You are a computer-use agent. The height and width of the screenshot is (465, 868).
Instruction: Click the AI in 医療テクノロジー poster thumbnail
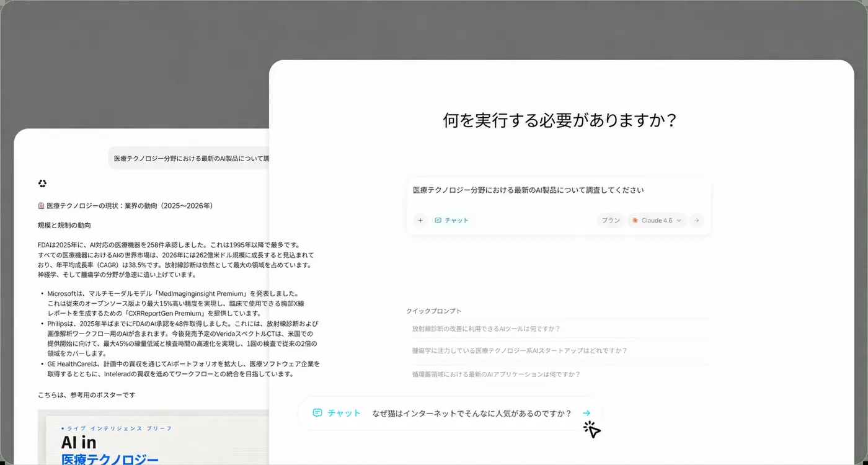click(153, 437)
